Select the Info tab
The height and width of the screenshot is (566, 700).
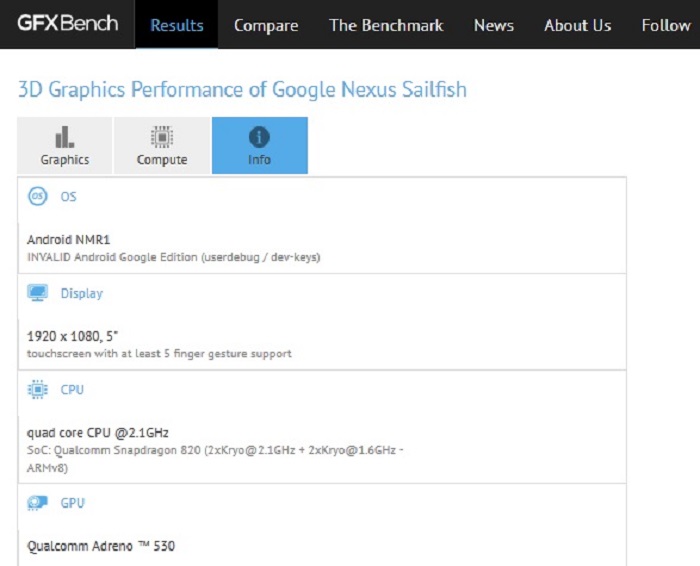pyautogui.click(x=260, y=146)
